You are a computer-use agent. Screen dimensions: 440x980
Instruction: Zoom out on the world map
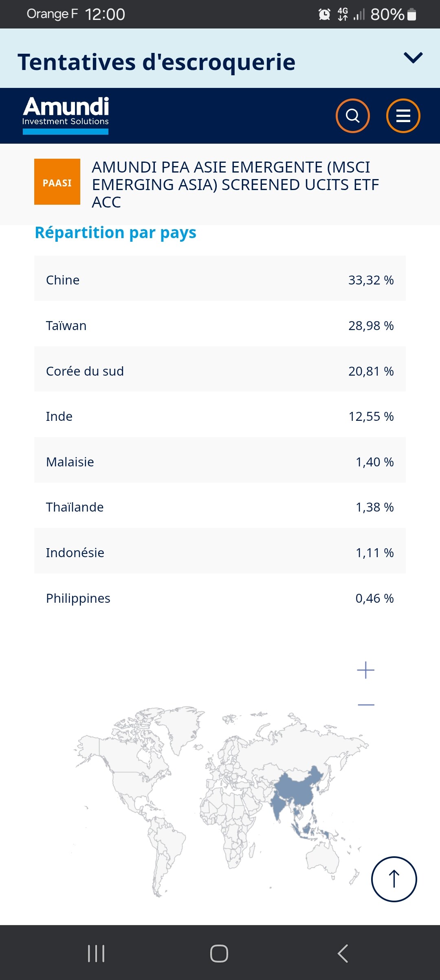click(x=365, y=704)
